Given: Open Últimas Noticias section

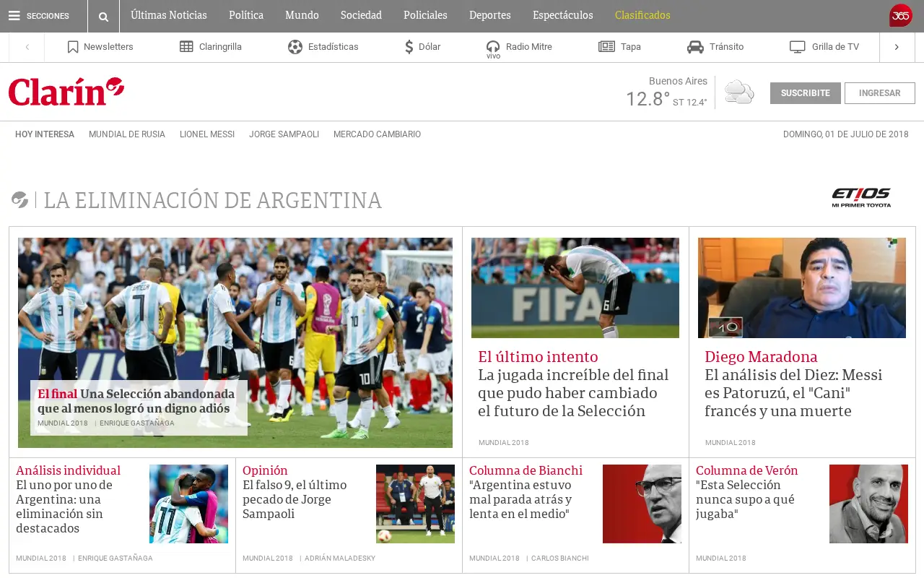Looking at the screenshot, I should pos(169,15).
